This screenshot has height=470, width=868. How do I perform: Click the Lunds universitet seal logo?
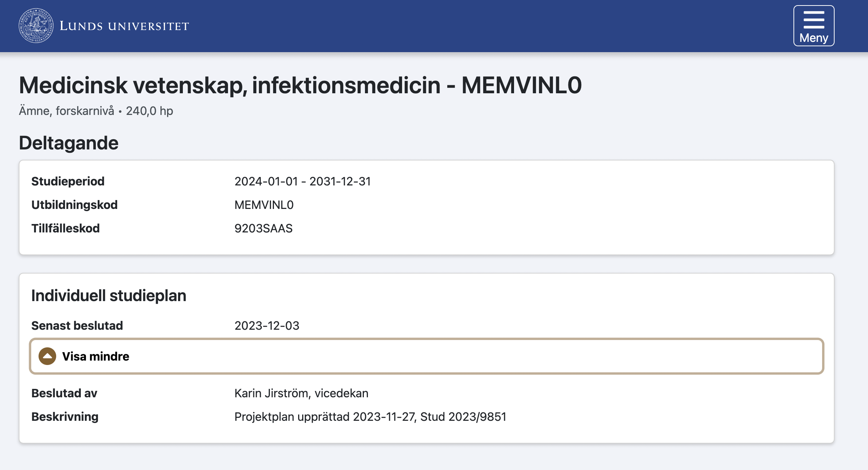click(36, 26)
